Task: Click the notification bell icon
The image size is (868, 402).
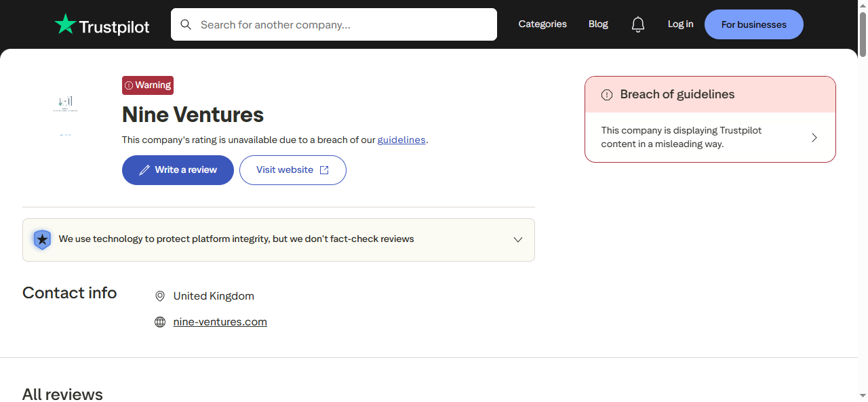Action: coord(638,24)
